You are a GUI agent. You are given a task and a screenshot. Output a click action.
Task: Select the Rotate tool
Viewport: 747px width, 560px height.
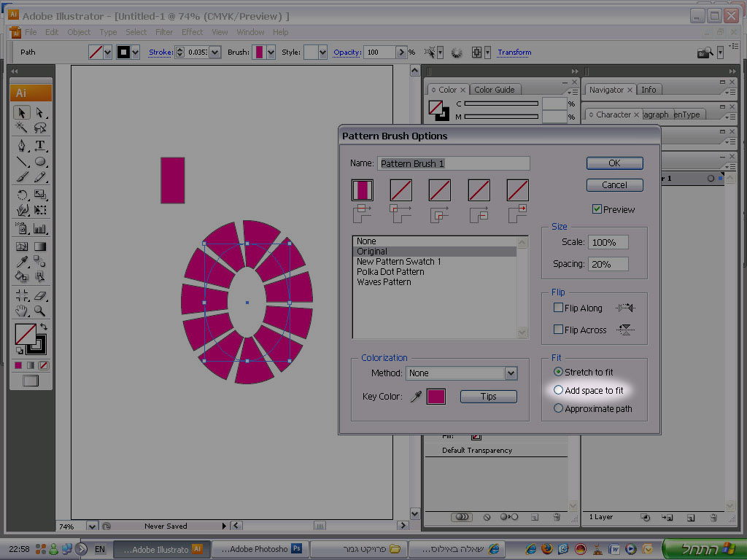pos(21,195)
